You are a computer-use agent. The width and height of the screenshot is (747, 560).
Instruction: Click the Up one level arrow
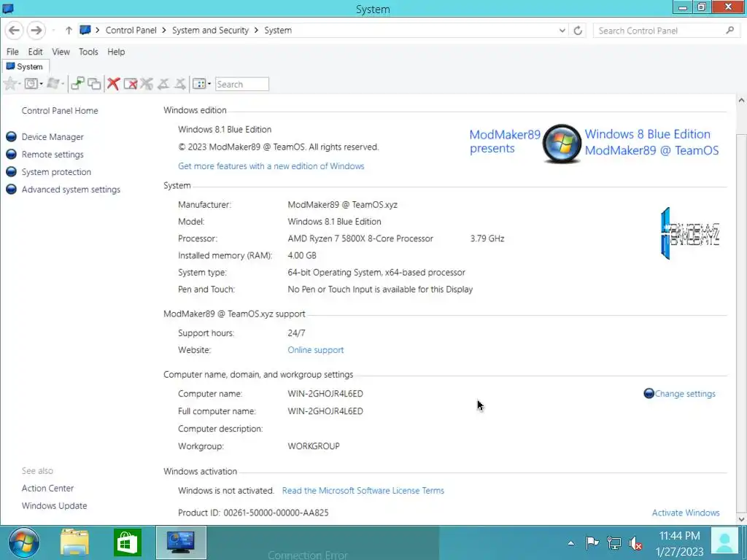tap(69, 31)
